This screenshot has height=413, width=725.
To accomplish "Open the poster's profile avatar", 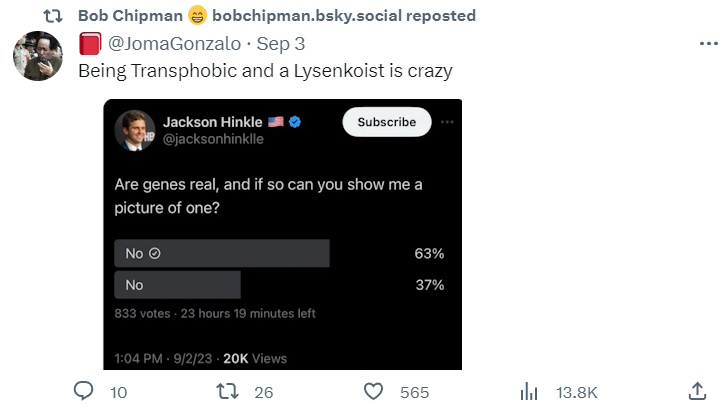I will (38, 57).
